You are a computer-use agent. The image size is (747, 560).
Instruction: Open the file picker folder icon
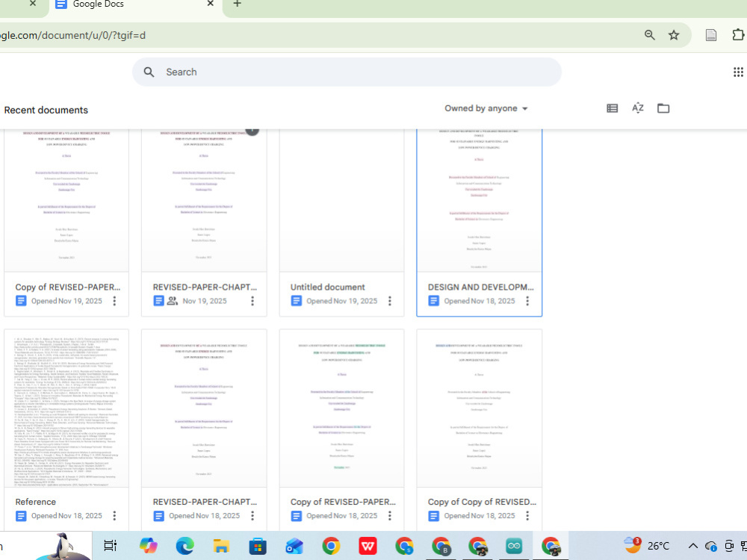663,108
